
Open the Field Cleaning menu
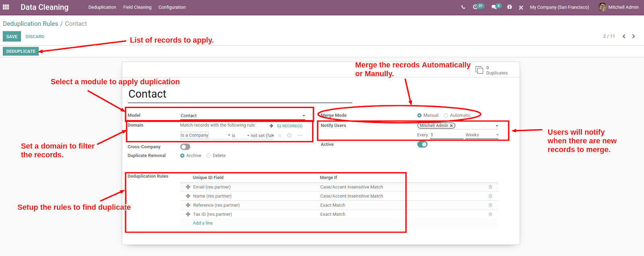click(x=137, y=7)
